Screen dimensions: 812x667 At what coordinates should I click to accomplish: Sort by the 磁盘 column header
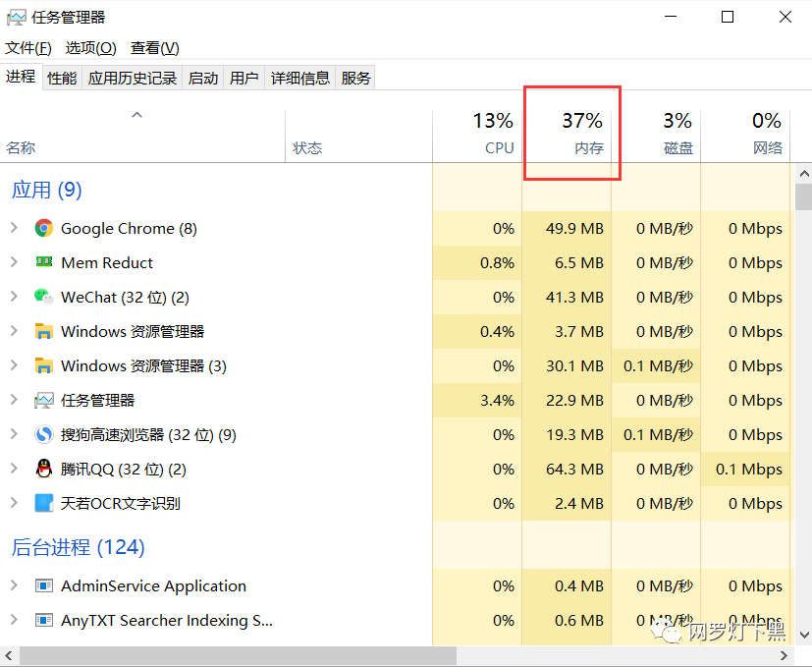[x=656, y=136]
